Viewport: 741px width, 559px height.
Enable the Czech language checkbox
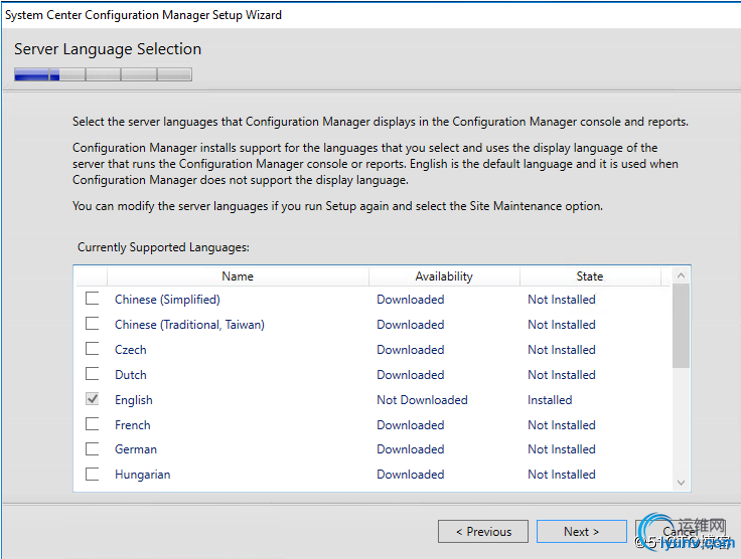[92, 349]
